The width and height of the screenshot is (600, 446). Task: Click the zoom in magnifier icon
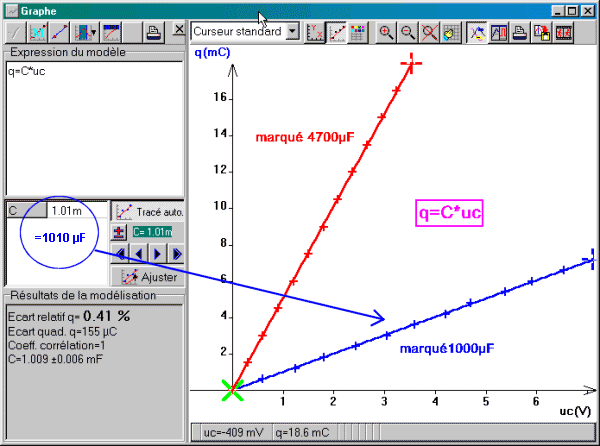[x=387, y=31]
